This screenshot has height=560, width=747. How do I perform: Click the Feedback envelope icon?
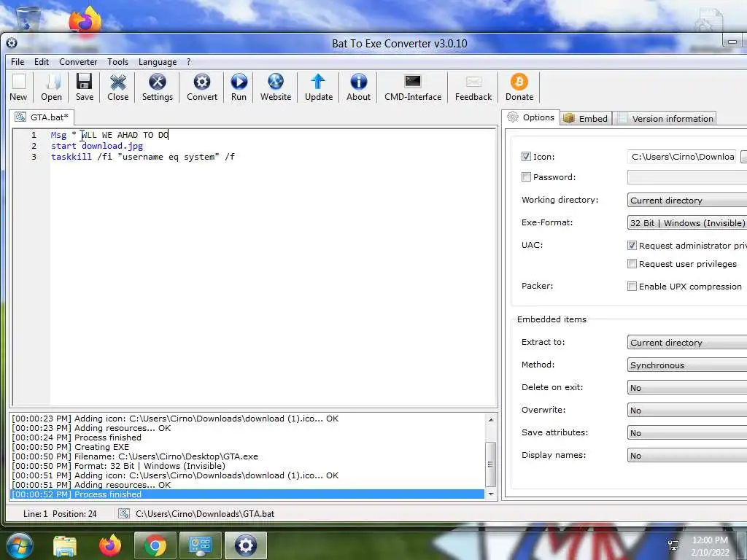(473, 87)
